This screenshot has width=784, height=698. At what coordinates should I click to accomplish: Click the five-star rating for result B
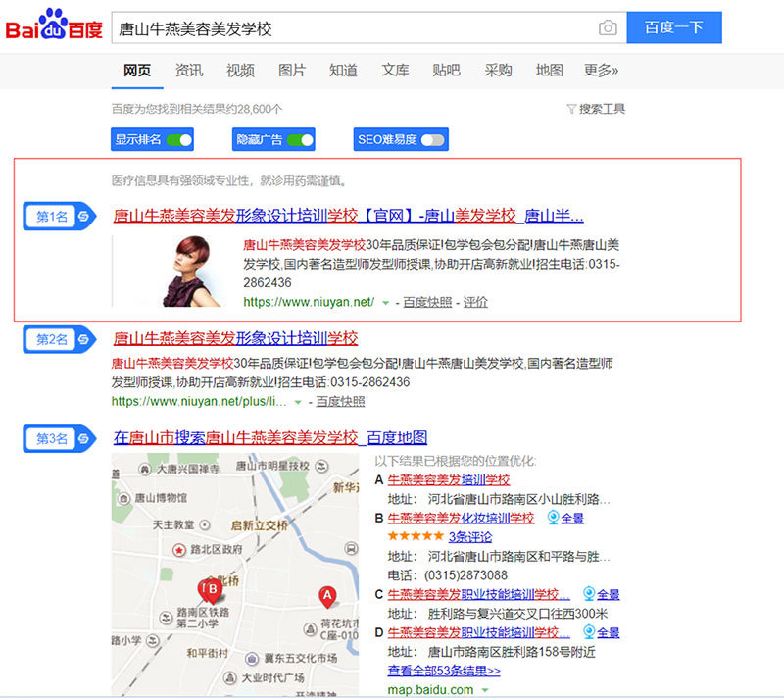point(416,536)
